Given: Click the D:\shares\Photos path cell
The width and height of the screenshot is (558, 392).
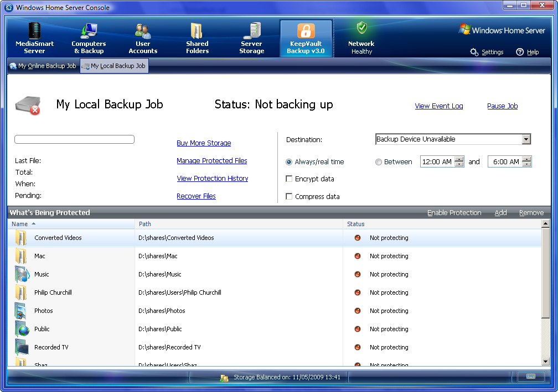Looking at the screenshot, I should (162, 311).
